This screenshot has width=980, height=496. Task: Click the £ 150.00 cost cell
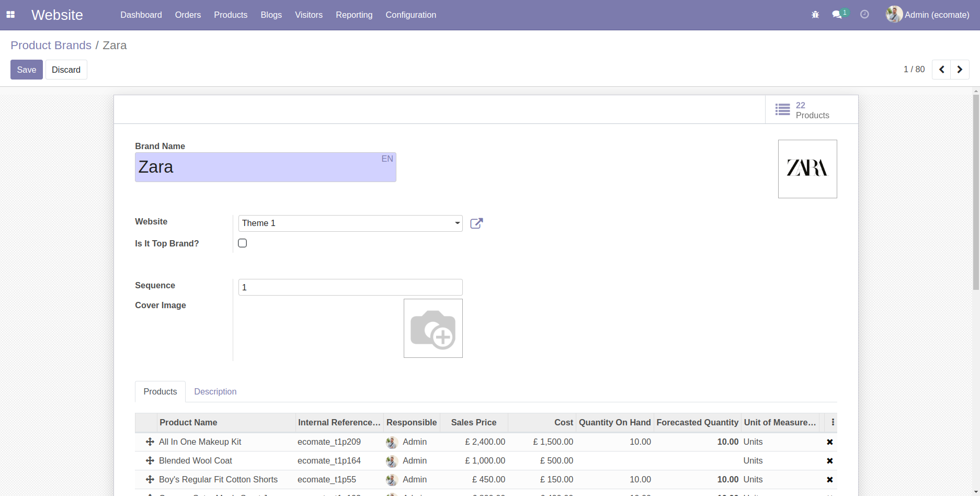tap(556, 480)
